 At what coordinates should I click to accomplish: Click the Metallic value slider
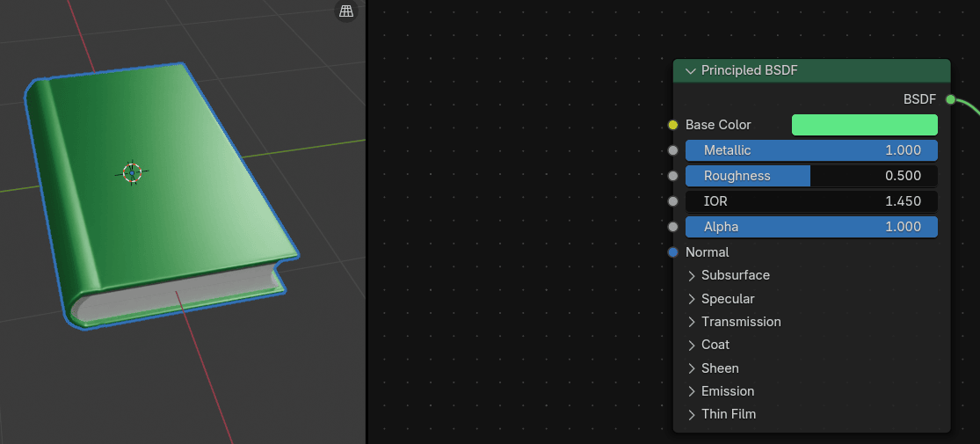(810, 150)
